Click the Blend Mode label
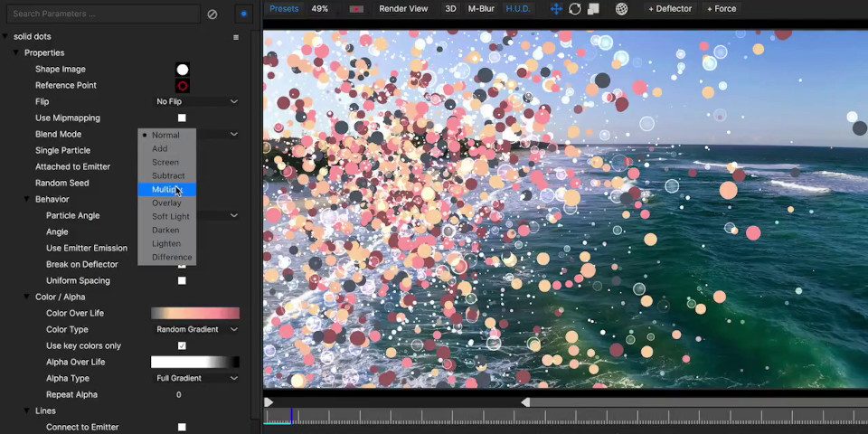This screenshot has width=868, height=434. click(x=58, y=134)
